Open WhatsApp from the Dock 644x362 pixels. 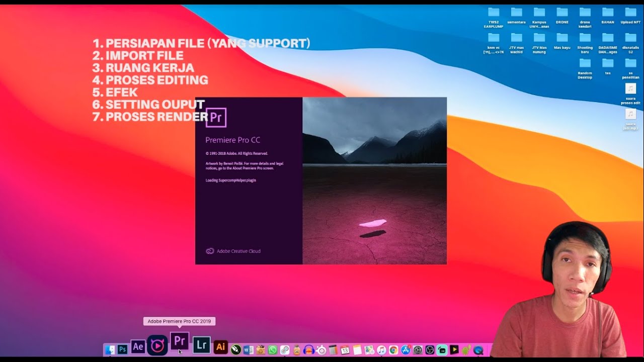point(272,349)
